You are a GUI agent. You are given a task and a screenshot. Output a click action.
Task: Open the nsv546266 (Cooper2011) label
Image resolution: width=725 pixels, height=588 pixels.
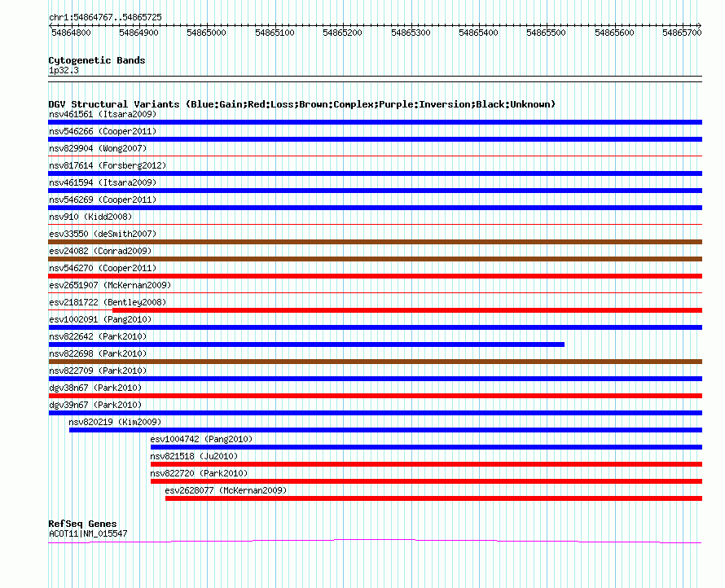click(103, 131)
